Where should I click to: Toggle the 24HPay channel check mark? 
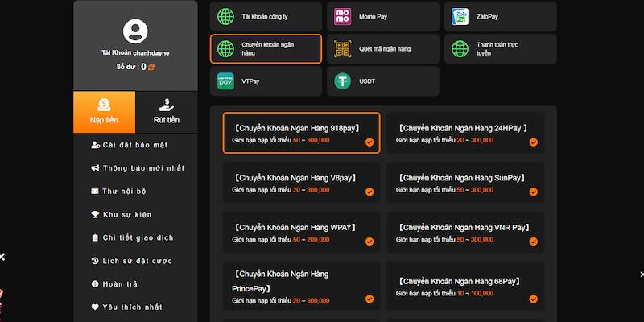click(534, 142)
